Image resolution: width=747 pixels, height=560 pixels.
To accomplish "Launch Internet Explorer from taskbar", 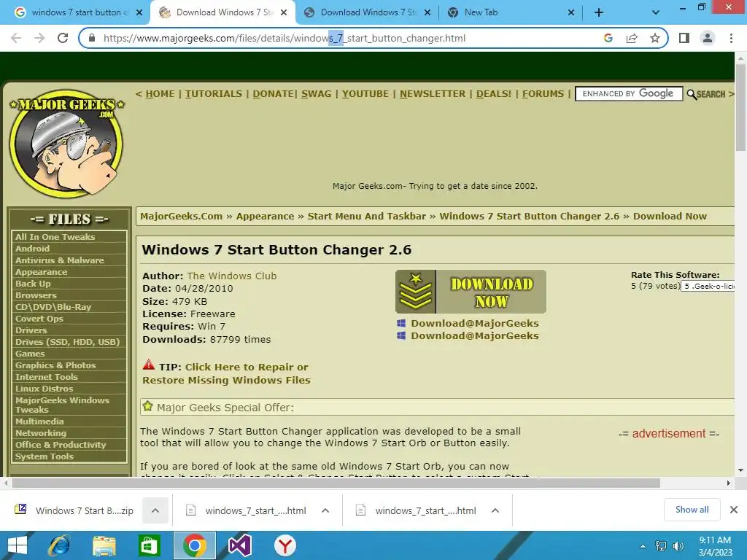I will (x=59, y=545).
